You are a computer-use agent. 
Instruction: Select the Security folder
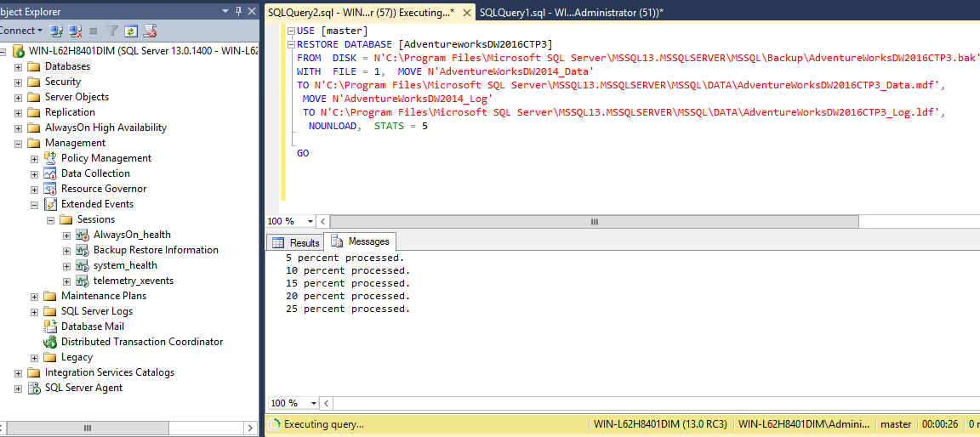click(62, 82)
